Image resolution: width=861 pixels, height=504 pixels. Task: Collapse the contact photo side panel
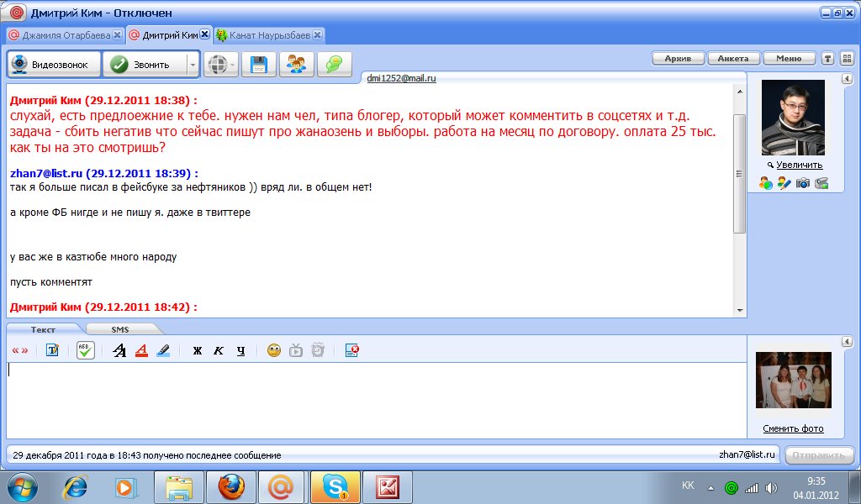pyautogui.click(x=847, y=79)
